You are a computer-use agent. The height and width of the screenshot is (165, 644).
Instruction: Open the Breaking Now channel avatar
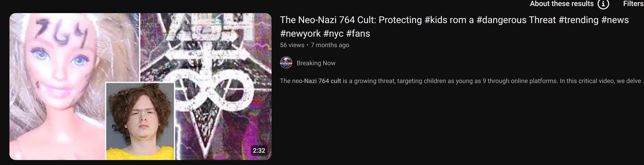(x=286, y=63)
